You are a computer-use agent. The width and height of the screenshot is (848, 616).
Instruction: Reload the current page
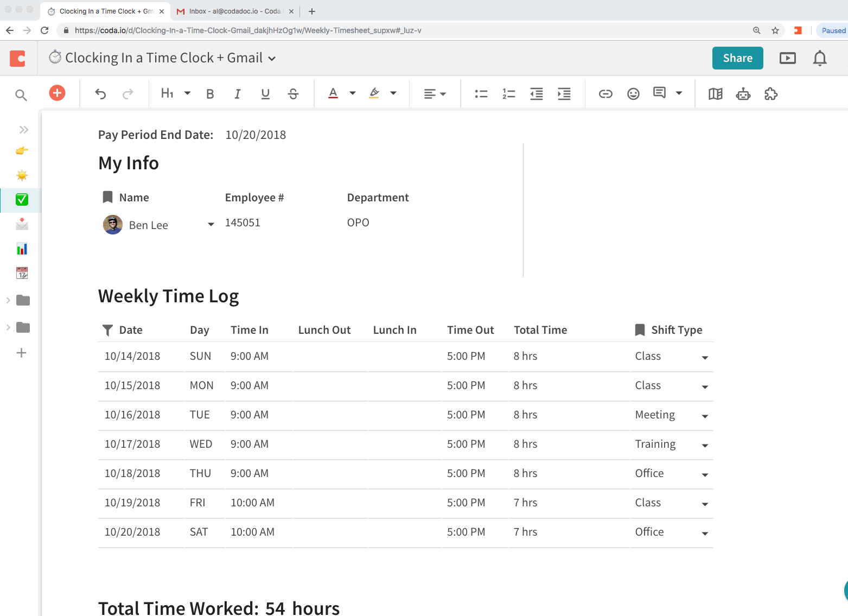click(x=44, y=30)
